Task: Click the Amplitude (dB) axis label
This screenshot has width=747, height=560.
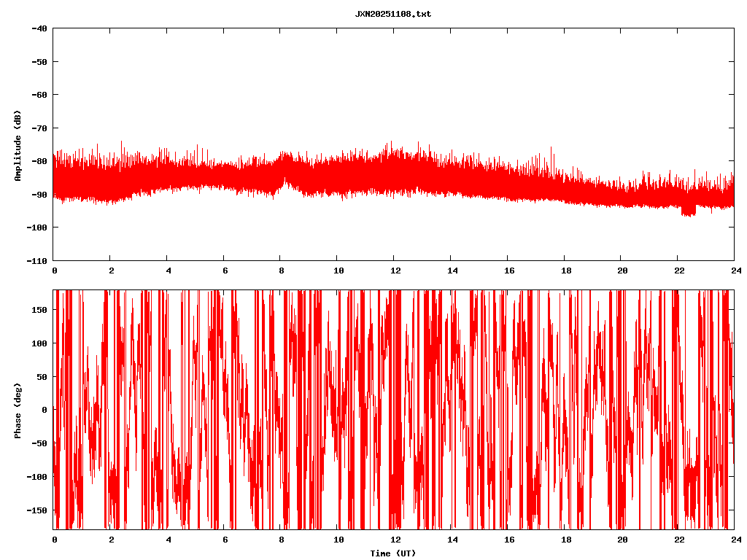Action: point(18,145)
